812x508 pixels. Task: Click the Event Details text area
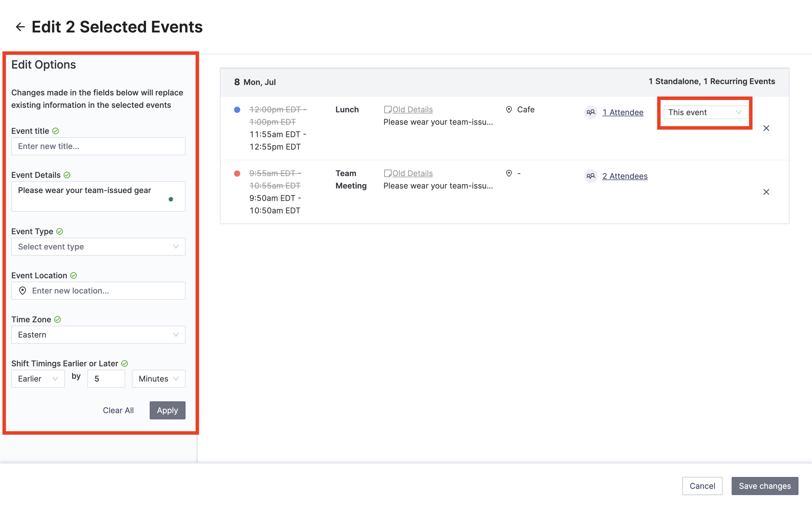tap(98, 196)
